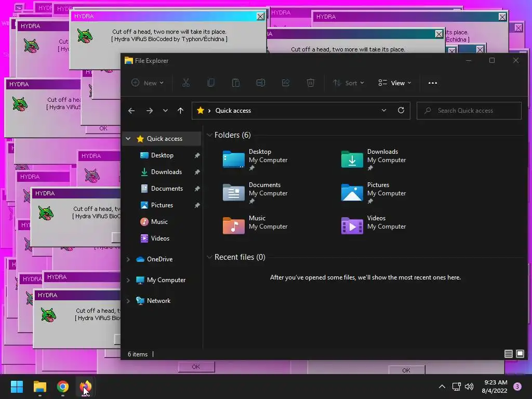Open recent locations chevron
This screenshot has height=399, width=532.
165,111
